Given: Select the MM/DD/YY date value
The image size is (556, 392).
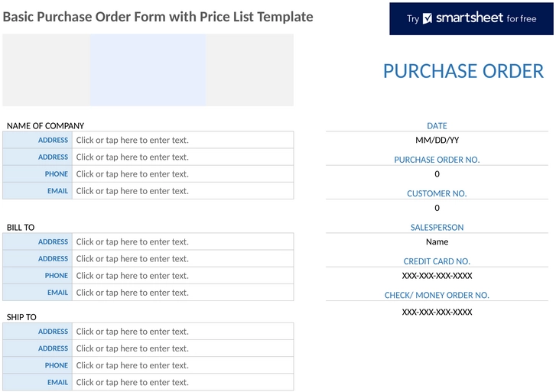Looking at the screenshot, I should (x=437, y=141).
